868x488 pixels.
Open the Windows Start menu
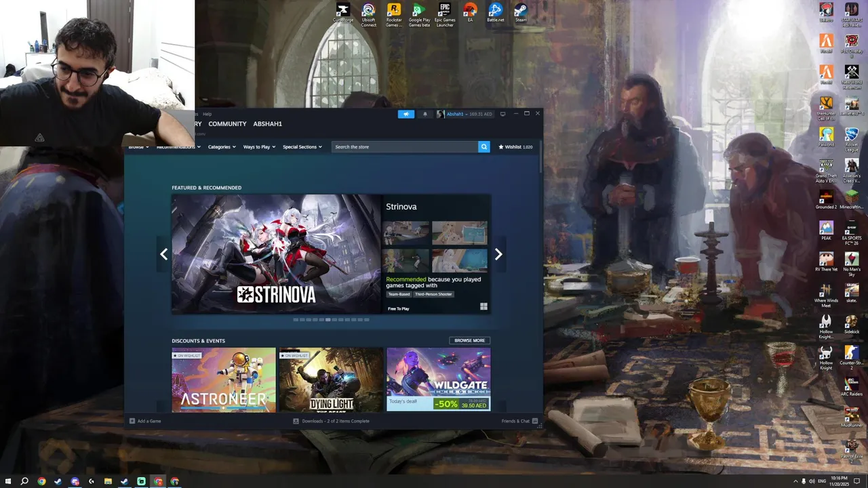click(8, 481)
